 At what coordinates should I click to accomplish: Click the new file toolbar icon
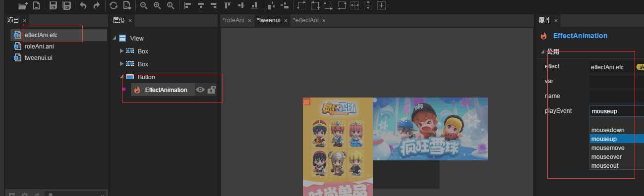click(36, 6)
